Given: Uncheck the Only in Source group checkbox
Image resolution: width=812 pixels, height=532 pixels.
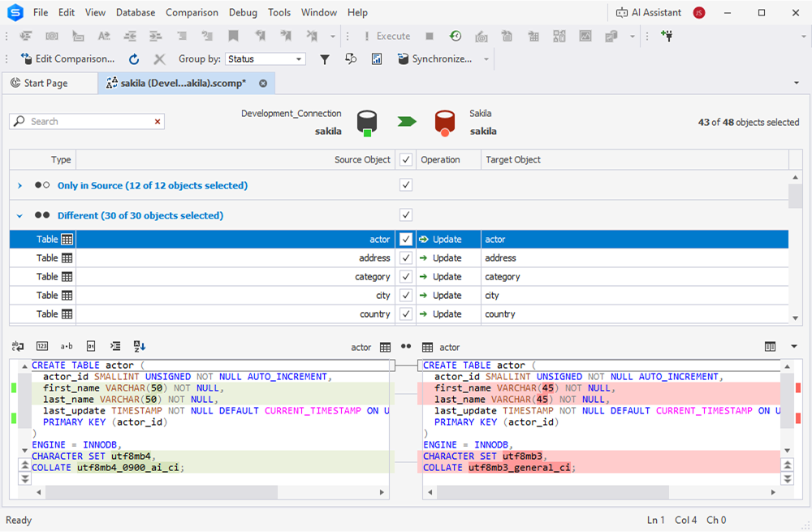Looking at the screenshot, I should click(x=406, y=185).
